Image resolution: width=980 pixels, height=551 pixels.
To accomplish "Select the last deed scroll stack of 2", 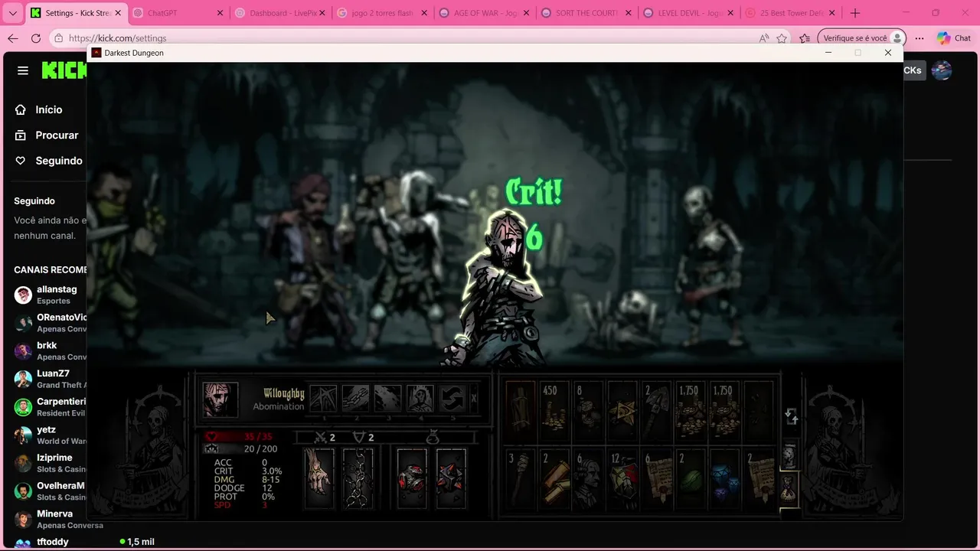I will click(759, 479).
